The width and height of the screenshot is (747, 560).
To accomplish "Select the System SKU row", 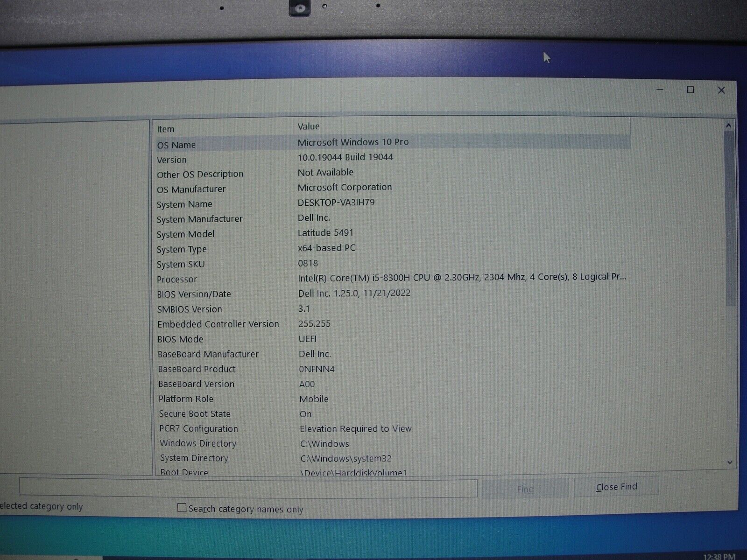I will [393, 264].
